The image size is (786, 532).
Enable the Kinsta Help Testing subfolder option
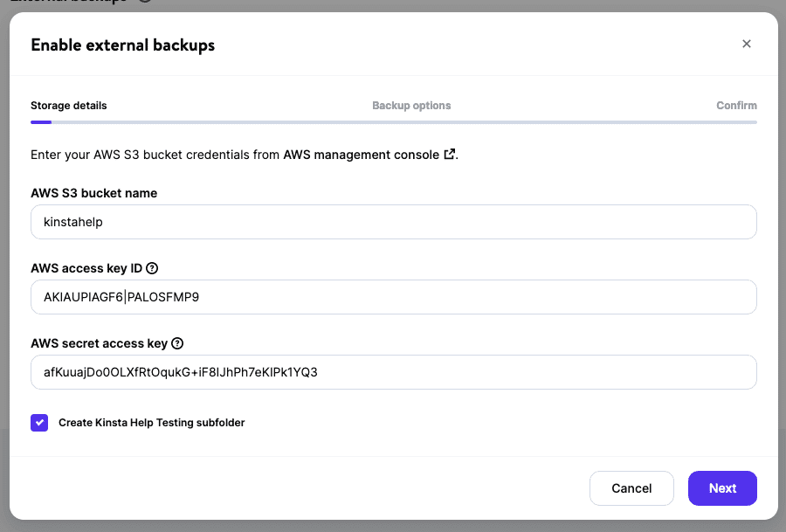tap(39, 422)
